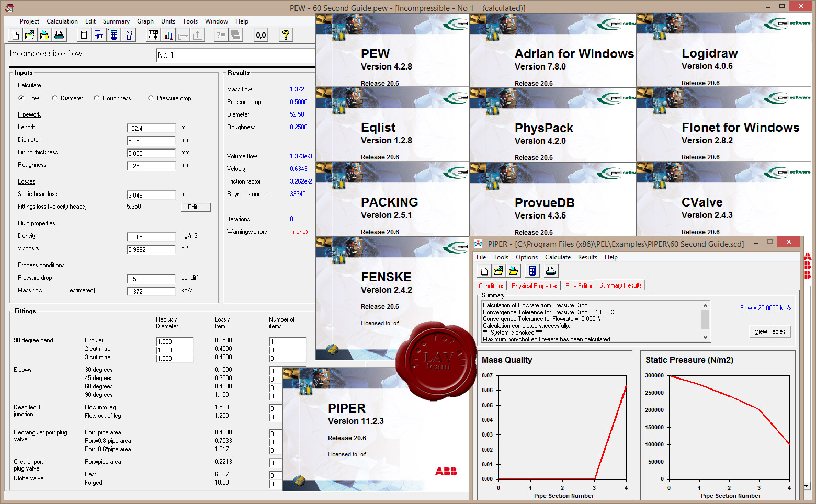The image size is (816, 504).
Task: Open the Graph menu in PEW
Action: (x=145, y=21)
